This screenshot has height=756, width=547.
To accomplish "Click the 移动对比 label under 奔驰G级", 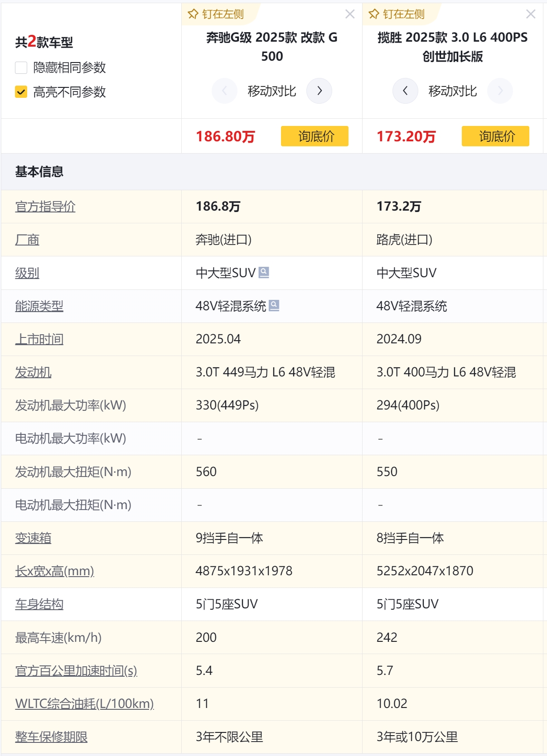I will (272, 91).
